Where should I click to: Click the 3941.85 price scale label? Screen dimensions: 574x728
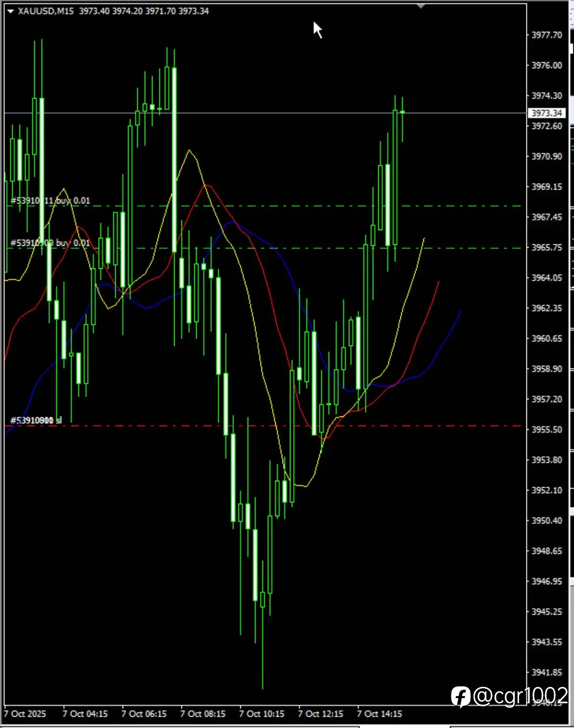(547, 672)
